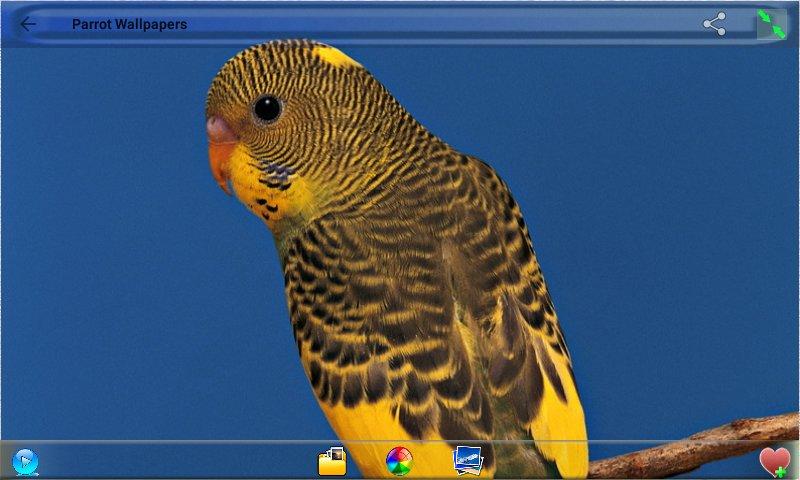Exit fullscreen with green arrows icon

pos(771,24)
